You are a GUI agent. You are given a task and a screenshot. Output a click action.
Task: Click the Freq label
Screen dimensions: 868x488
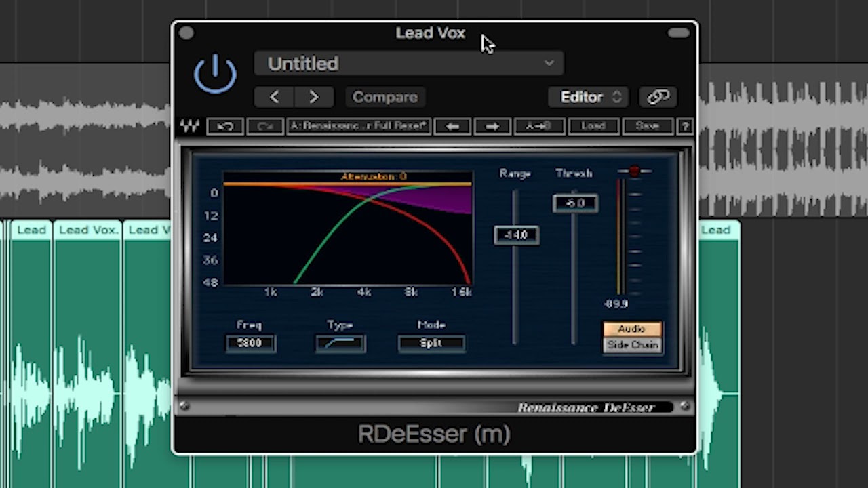pos(250,325)
